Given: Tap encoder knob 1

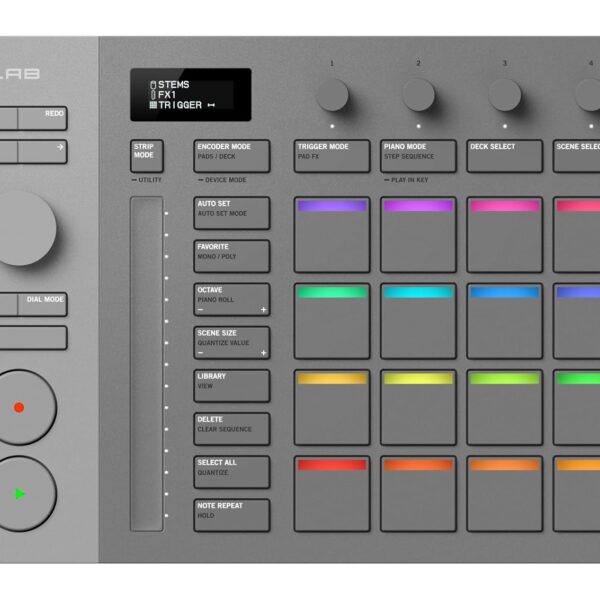Looking at the screenshot, I should click(332, 95).
